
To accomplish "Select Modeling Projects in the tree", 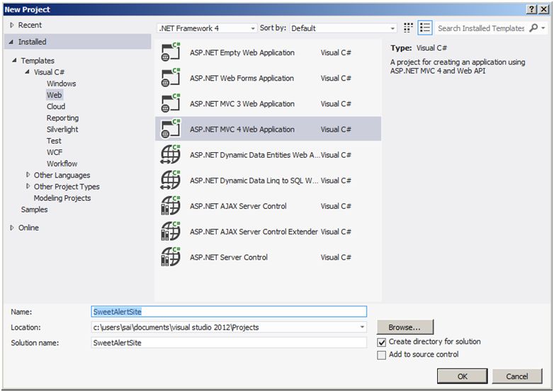I will click(62, 198).
